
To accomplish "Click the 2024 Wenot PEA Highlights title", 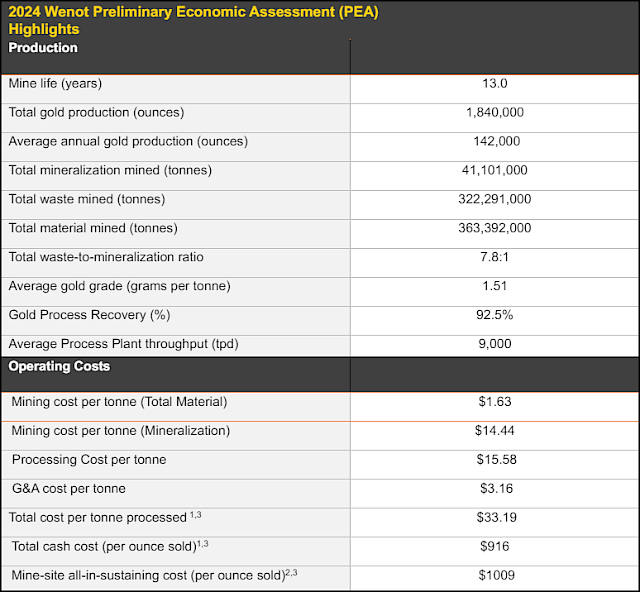I will coord(193,20).
